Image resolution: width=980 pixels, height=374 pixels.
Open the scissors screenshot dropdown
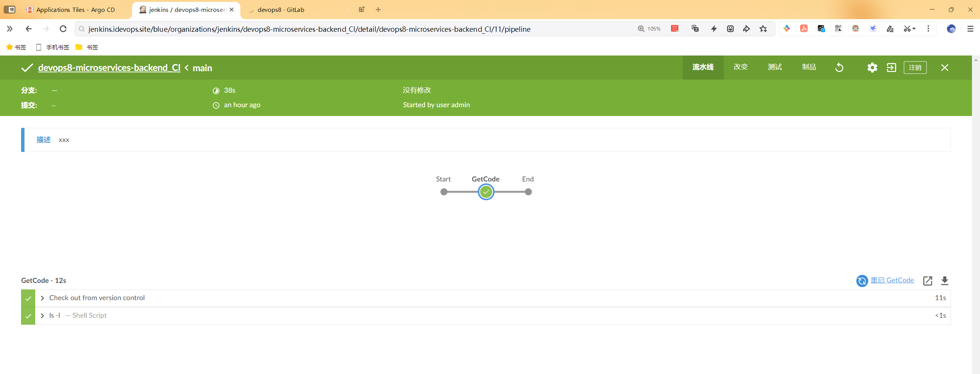click(910, 29)
